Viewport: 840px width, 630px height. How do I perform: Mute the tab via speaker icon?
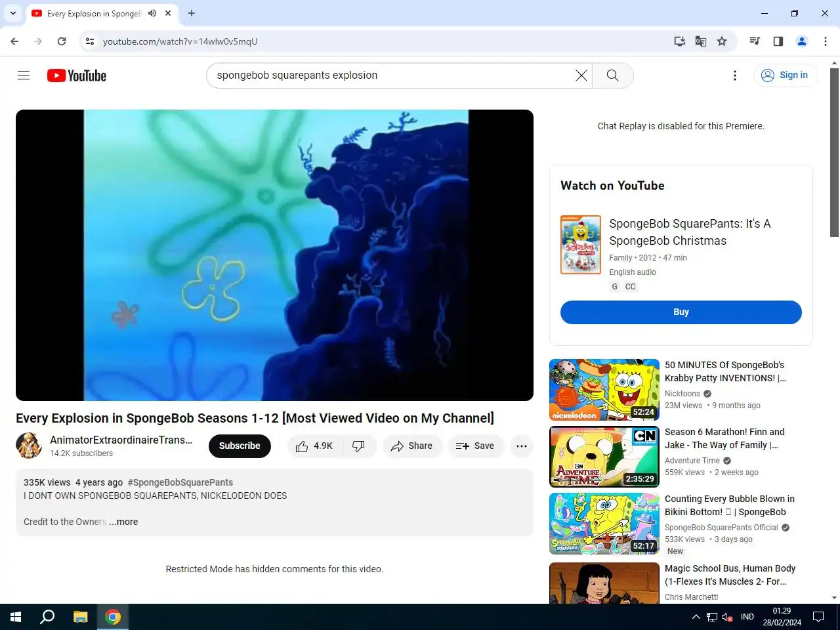152,13
